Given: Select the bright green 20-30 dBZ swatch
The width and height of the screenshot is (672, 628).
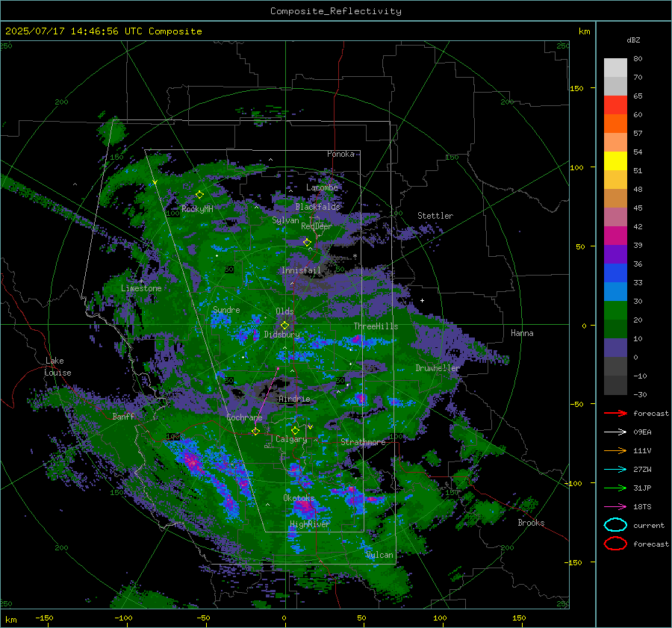Looking at the screenshot, I should [615, 311].
